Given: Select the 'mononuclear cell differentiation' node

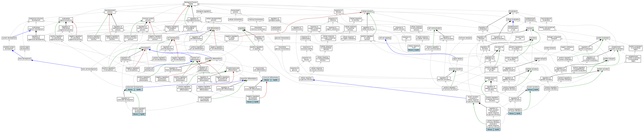Looking at the screenshot, I should tap(260, 69).
